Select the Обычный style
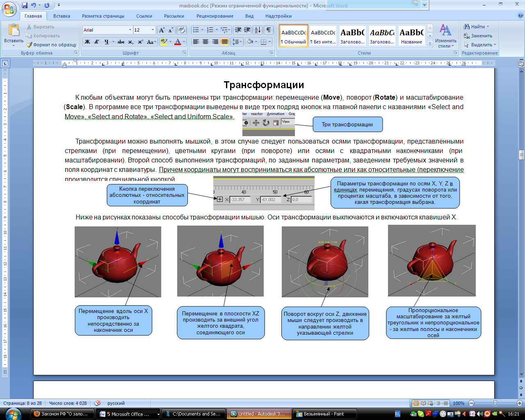This screenshot has width=525, height=420. pyautogui.click(x=294, y=36)
